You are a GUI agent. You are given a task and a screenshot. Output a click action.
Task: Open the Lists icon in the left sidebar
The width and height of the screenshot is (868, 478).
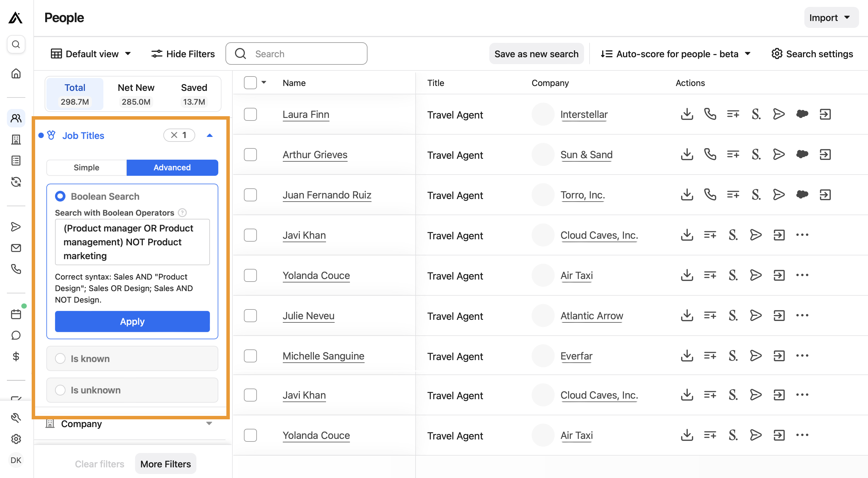pos(16,160)
